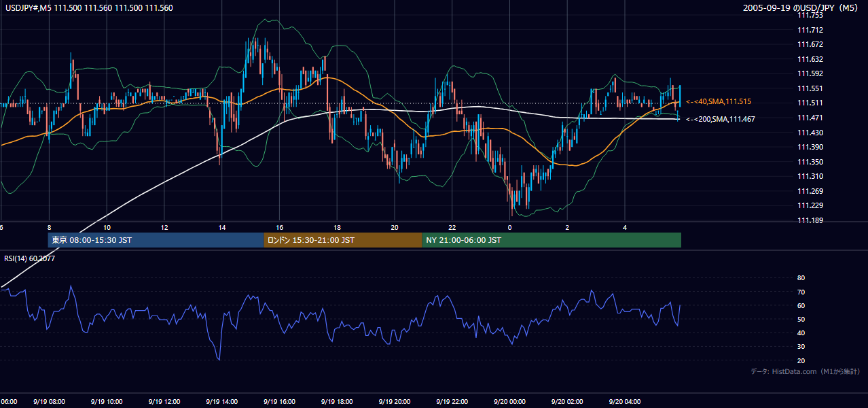Click bottom time label 9/19 08:00
The height and width of the screenshot is (408, 868).
pyautogui.click(x=49, y=402)
